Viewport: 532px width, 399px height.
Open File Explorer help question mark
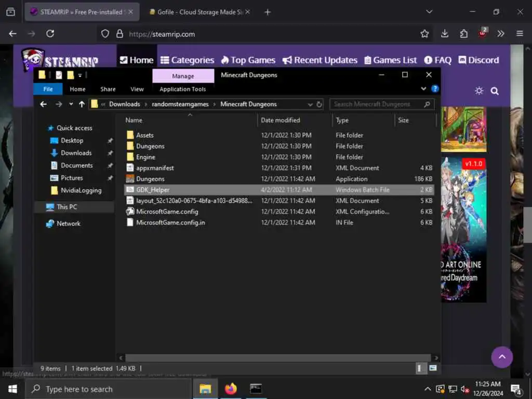[x=435, y=89]
